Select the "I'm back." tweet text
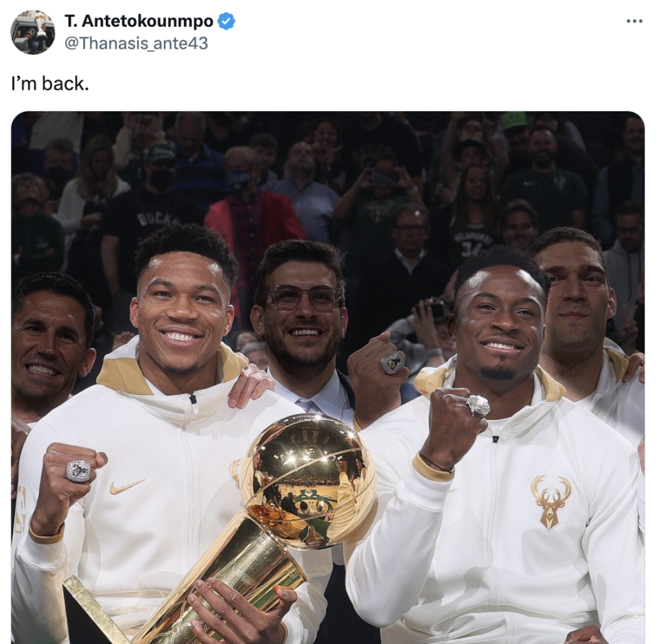The width and height of the screenshot is (659, 644). coord(50,84)
